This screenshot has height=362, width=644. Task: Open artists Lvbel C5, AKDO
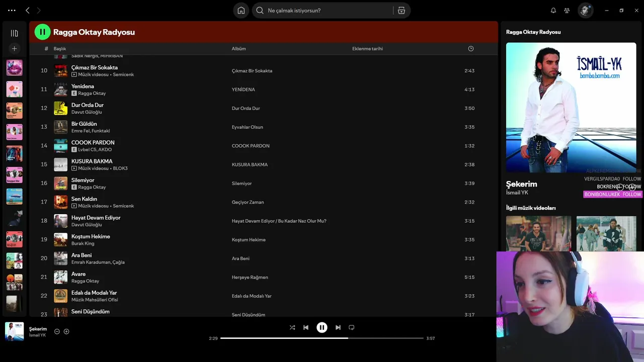point(95,150)
